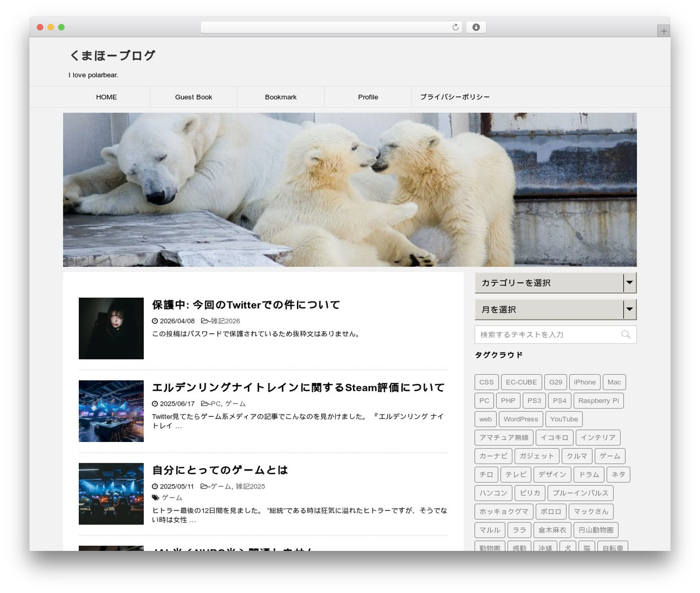
Task: Open a new tab with plus button
Action: (663, 31)
